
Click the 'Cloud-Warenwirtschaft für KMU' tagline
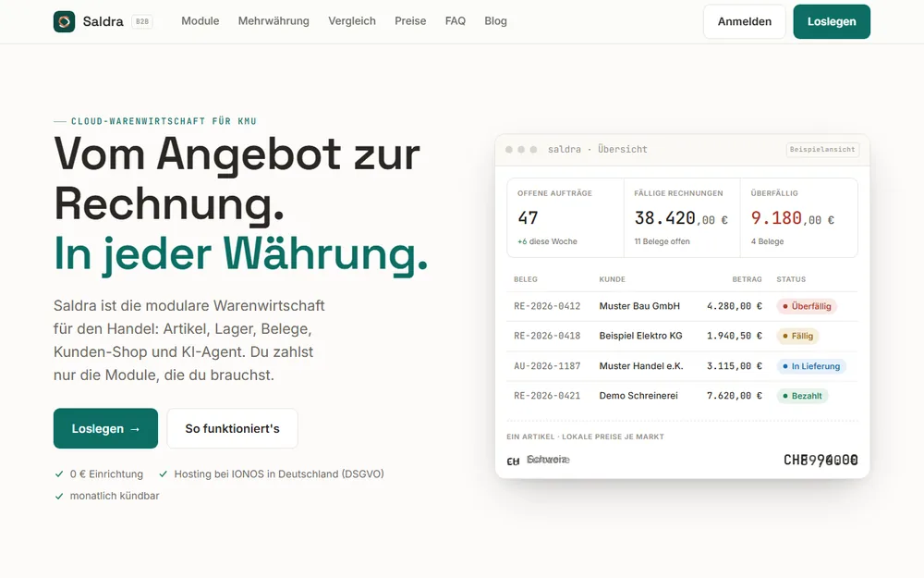click(164, 121)
